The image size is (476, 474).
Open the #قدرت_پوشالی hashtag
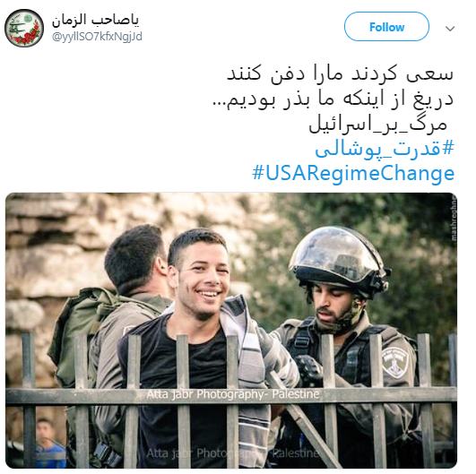pyautogui.click(x=385, y=150)
